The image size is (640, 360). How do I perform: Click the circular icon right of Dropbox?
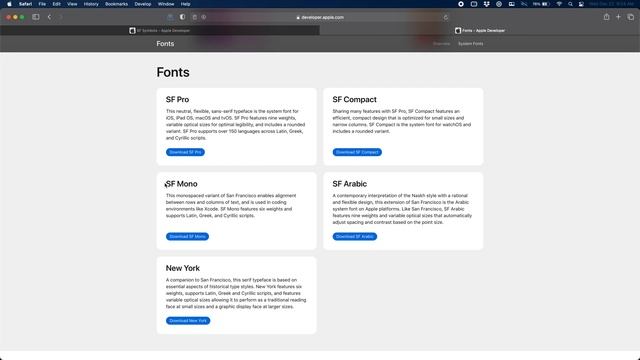click(x=499, y=4)
